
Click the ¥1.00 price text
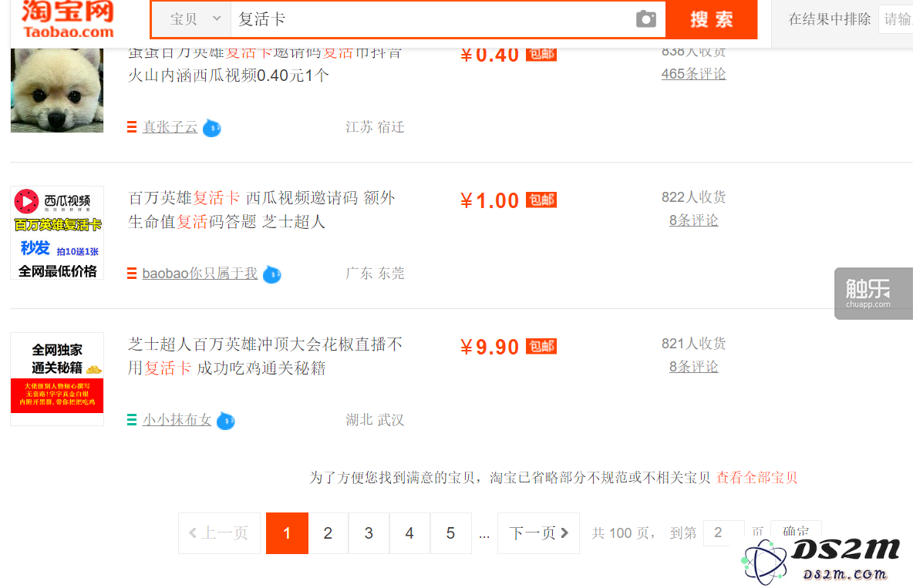(x=489, y=201)
